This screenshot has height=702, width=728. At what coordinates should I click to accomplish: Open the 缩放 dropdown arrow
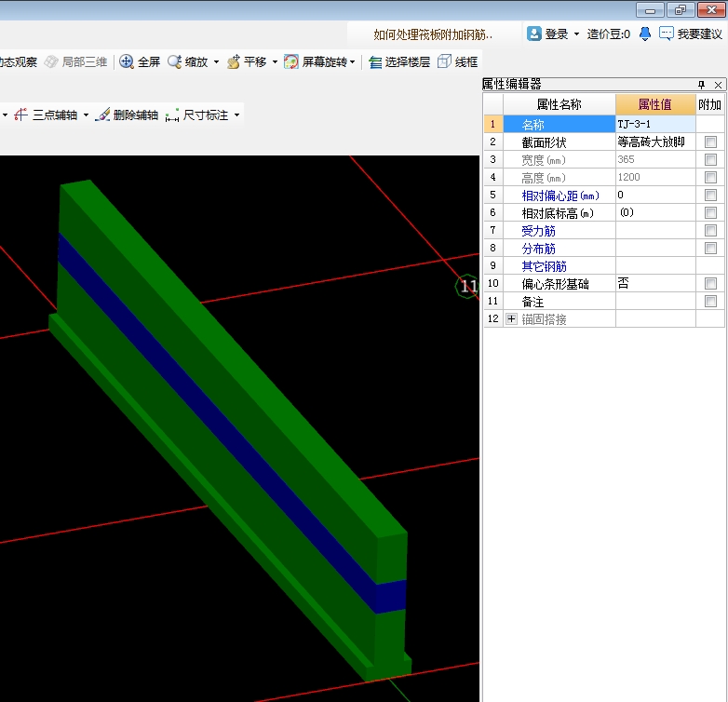pos(216,61)
